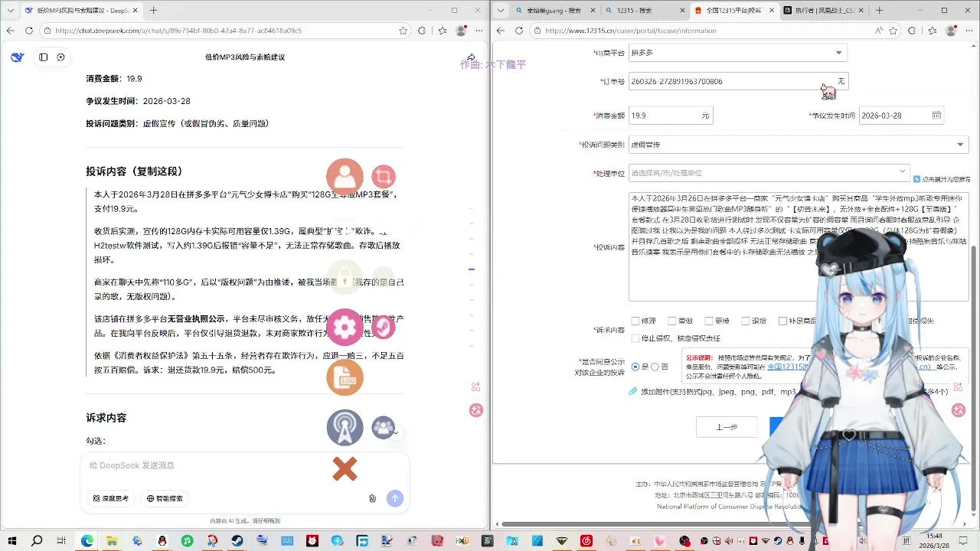Refresh the DeepSeek browser page
The width and height of the screenshot is (980, 551).
[x=29, y=31]
